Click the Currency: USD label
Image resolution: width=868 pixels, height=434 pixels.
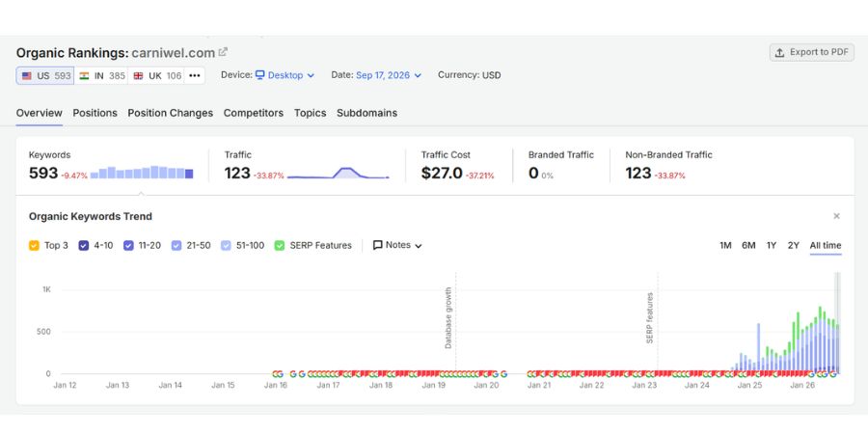[470, 75]
